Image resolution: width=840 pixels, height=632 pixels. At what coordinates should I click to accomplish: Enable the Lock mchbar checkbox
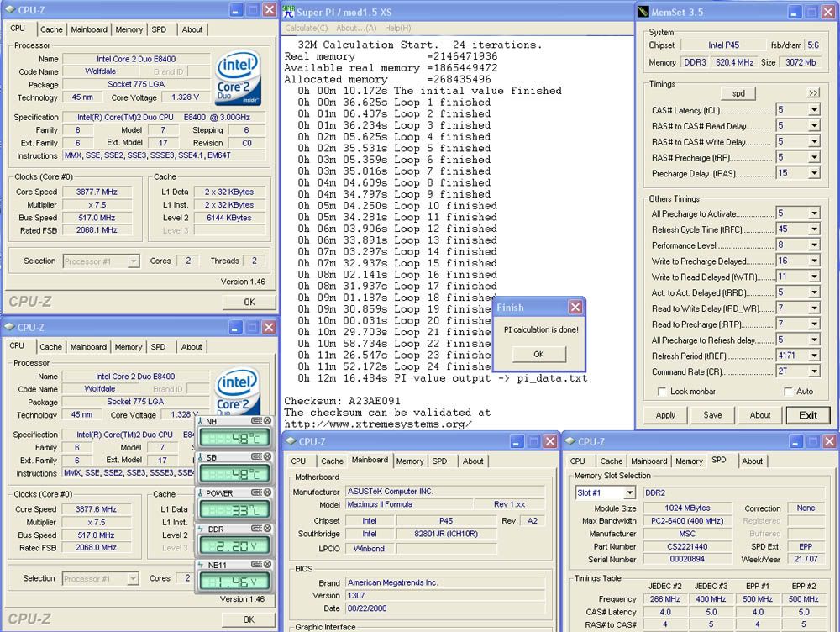pos(662,392)
